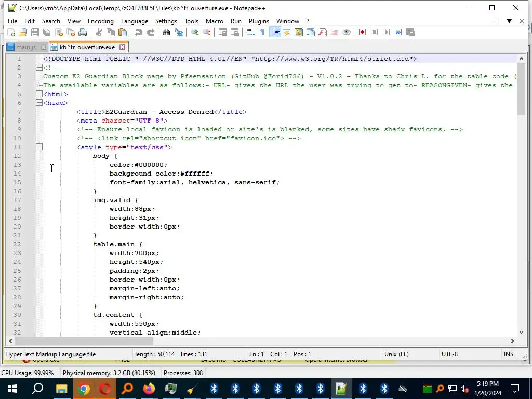Click the Synchronize Horizontal Scrolling icon
Viewport: 532px width, 399px height.
pyautogui.click(x=234, y=32)
